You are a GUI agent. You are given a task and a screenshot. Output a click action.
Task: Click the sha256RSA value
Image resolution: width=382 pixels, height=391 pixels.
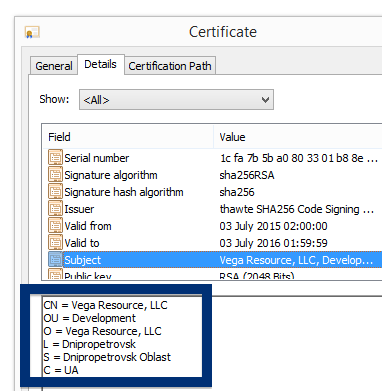click(247, 175)
